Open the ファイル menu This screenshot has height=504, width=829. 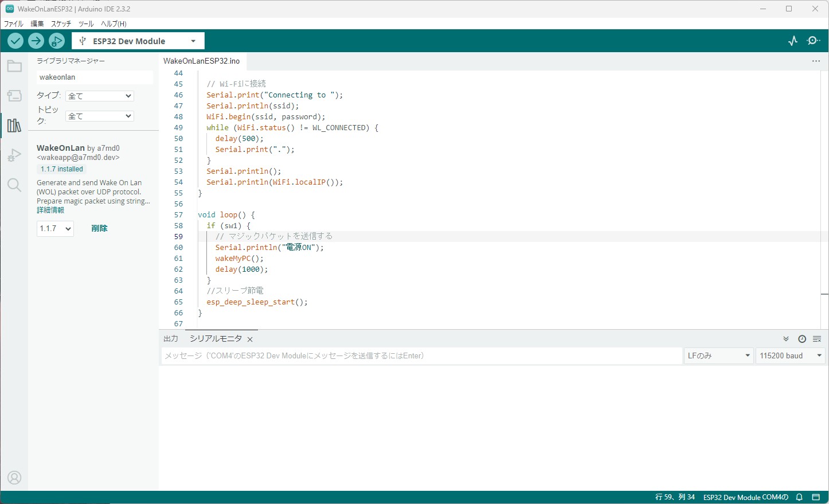(14, 24)
